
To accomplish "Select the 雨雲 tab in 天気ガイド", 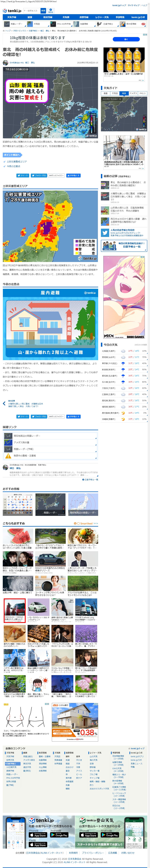I will [x=124, y=93].
